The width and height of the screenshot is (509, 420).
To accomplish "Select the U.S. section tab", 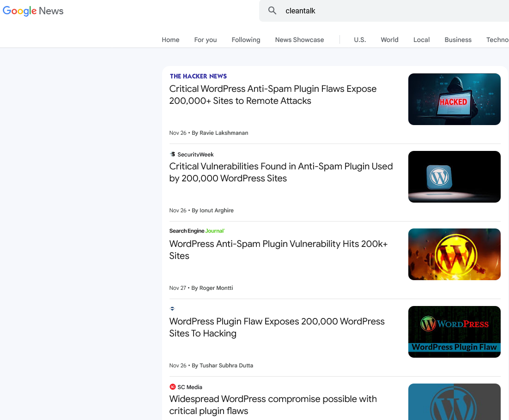I will click(x=360, y=40).
